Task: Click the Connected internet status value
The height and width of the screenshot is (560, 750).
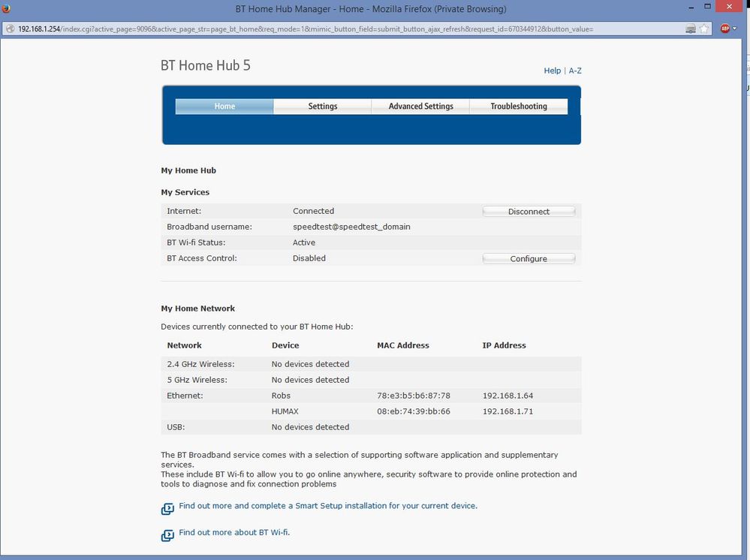Action: click(x=313, y=211)
